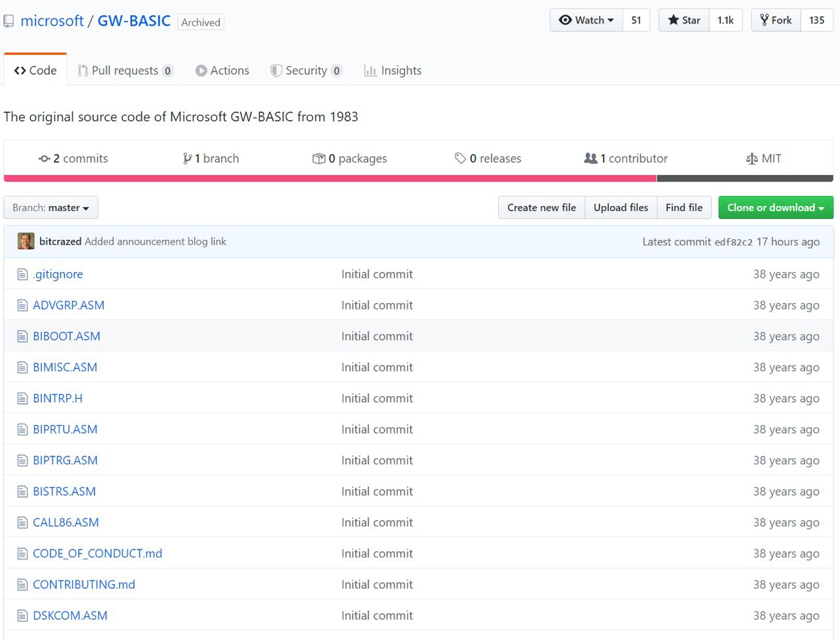Click the MIT license scale icon
The height and width of the screenshot is (640, 840).
coord(752,159)
